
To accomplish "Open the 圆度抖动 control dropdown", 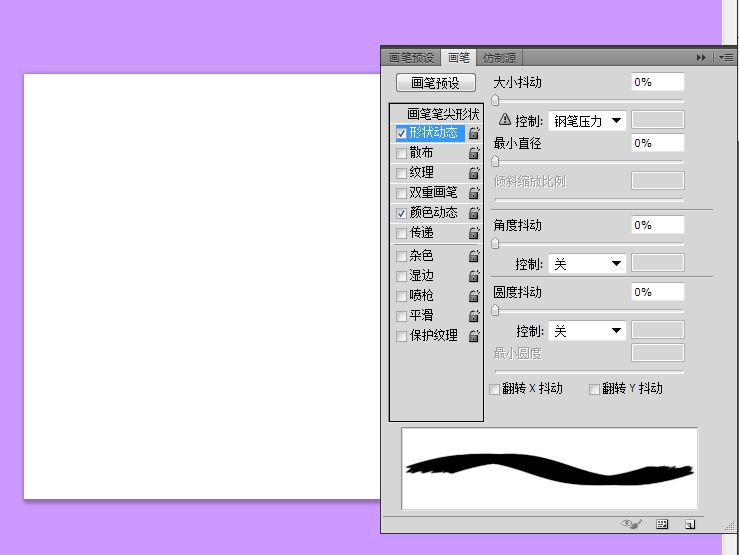I will coord(587,331).
